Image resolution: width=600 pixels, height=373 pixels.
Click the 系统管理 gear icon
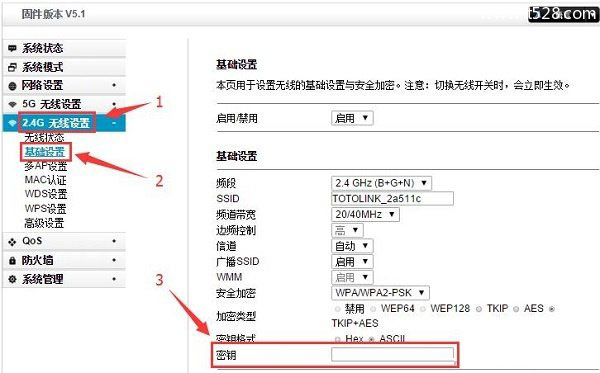12,279
